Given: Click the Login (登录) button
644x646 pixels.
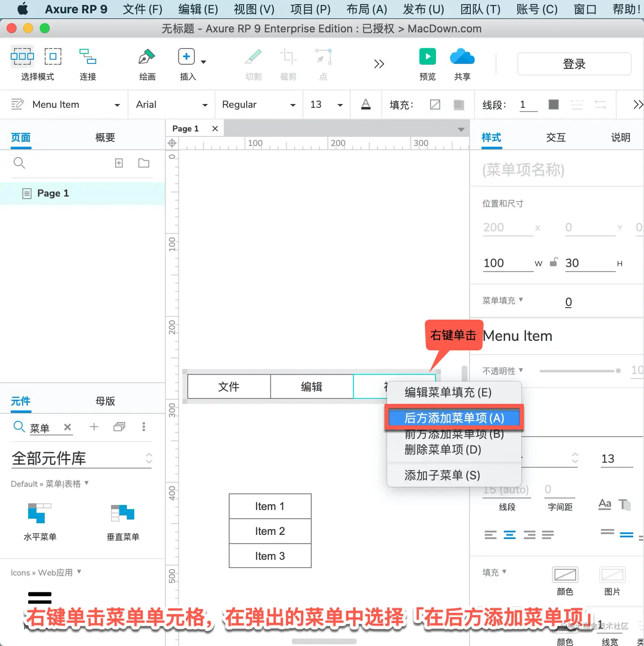Looking at the screenshot, I should (574, 64).
